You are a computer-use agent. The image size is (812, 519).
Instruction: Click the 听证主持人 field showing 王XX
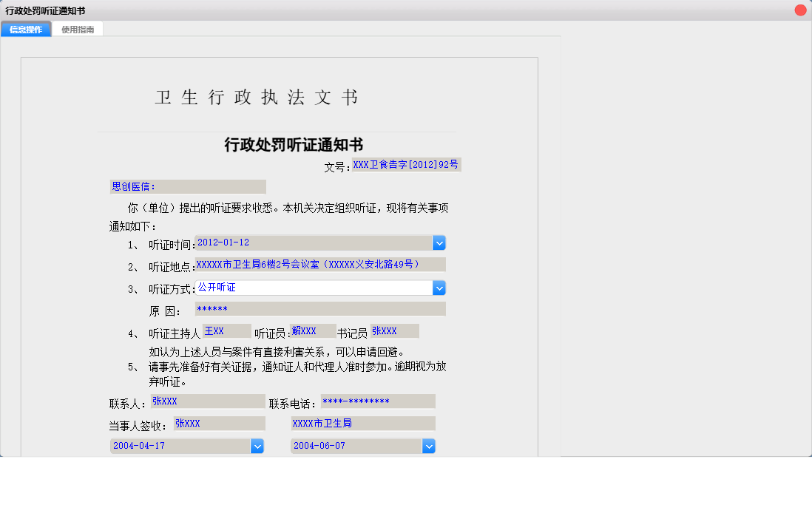tap(226, 330)
